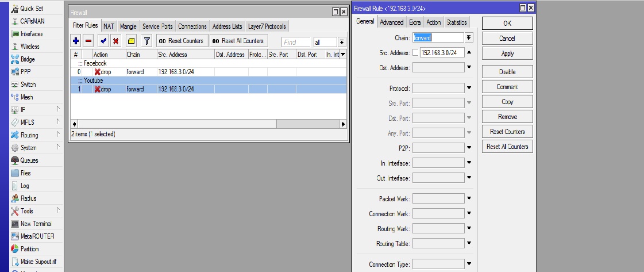
Task: Open MetaROUTER menu
Action: point(37,237)
